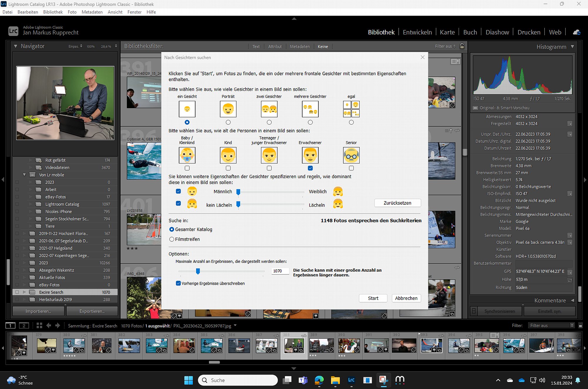Click the Baby / Kleinkind face icon
Image resolution: width=588 pixels, height=389 pixels.
(187, 155)
